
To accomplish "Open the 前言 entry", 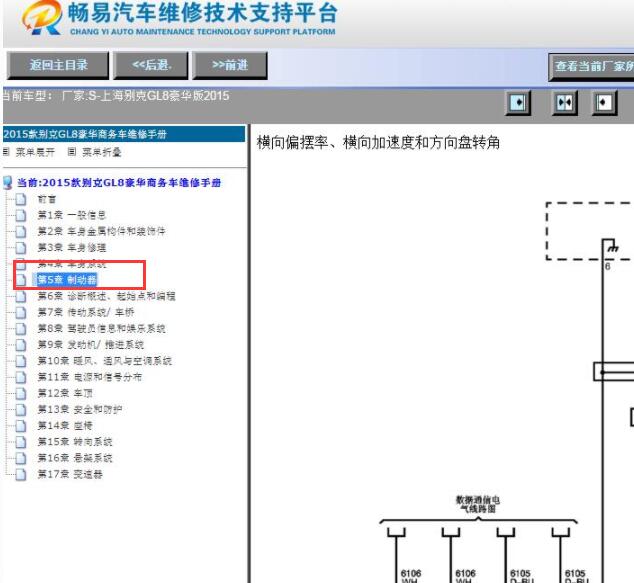I will pos(46,199).
